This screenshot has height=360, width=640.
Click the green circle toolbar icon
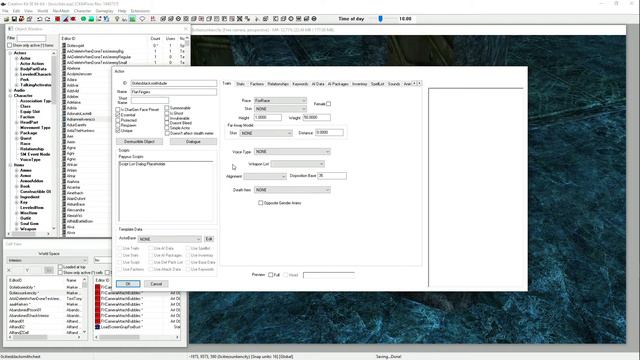(x=83, y=19)
